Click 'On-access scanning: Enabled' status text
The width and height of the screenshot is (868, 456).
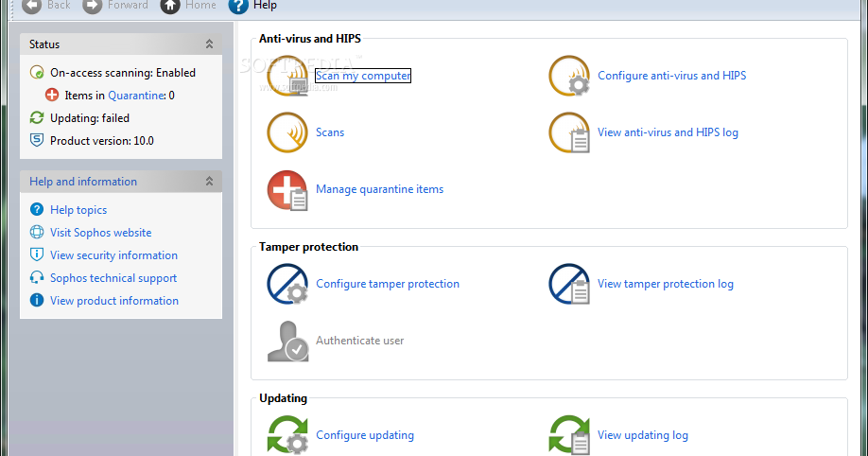(x=123, y=73)
